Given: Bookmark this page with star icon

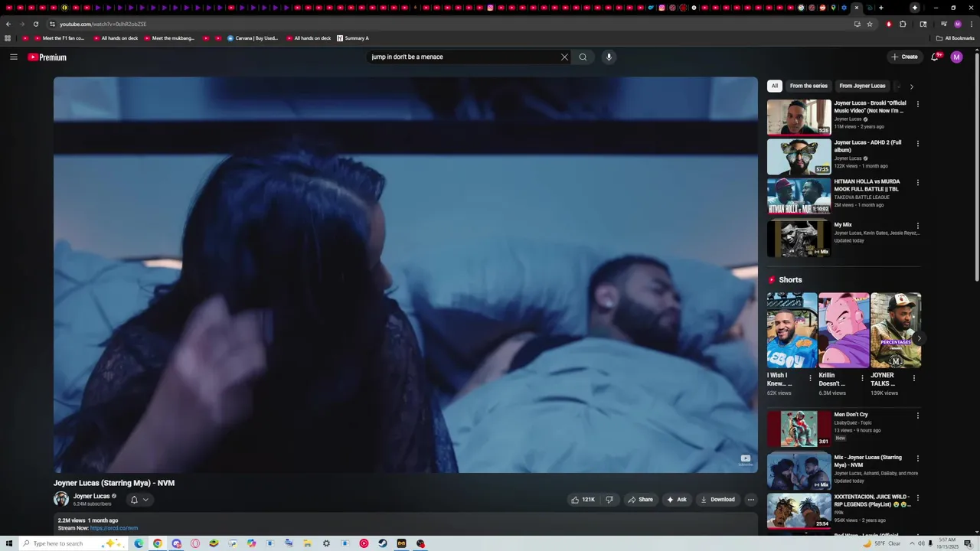Looking at the screenshot, I should pyautogui.click(x=870, y=24).
